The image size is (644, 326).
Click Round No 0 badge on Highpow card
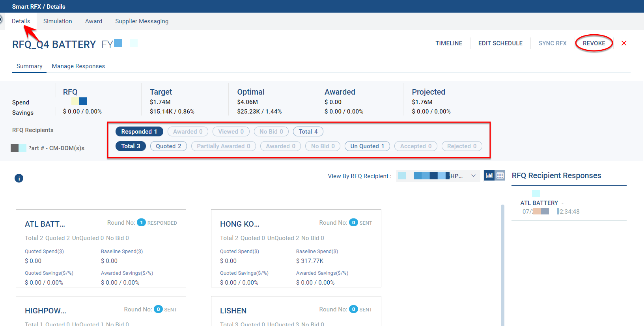tap(158, 309)
